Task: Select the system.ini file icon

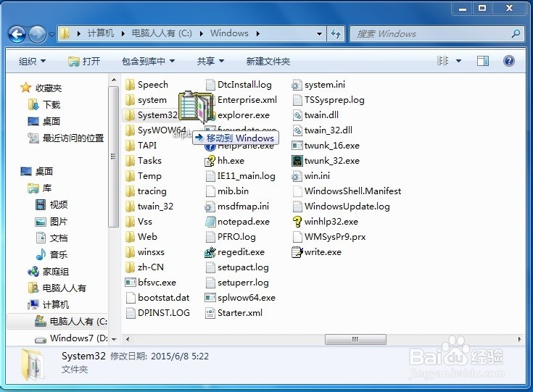Action: (x=297, y=85)
